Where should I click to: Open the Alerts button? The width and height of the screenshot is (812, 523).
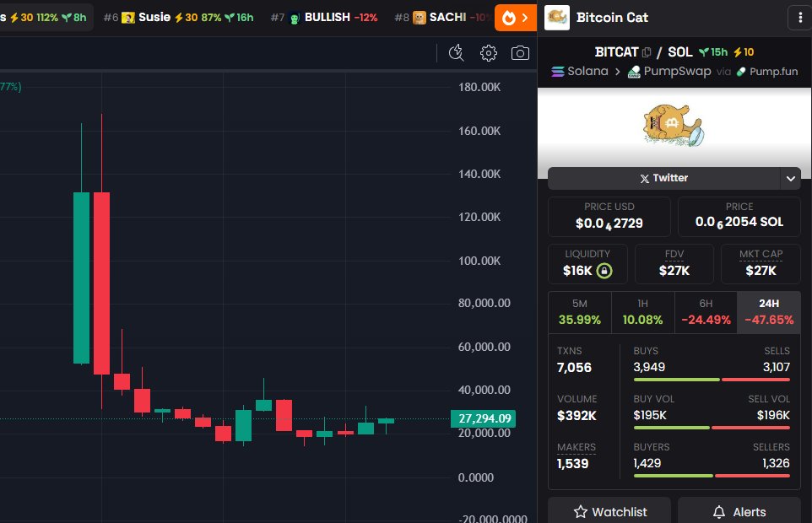coord(739,511)
